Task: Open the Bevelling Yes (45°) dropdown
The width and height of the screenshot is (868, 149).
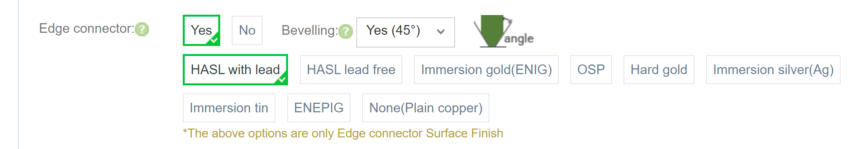Action: coord(405,32)
